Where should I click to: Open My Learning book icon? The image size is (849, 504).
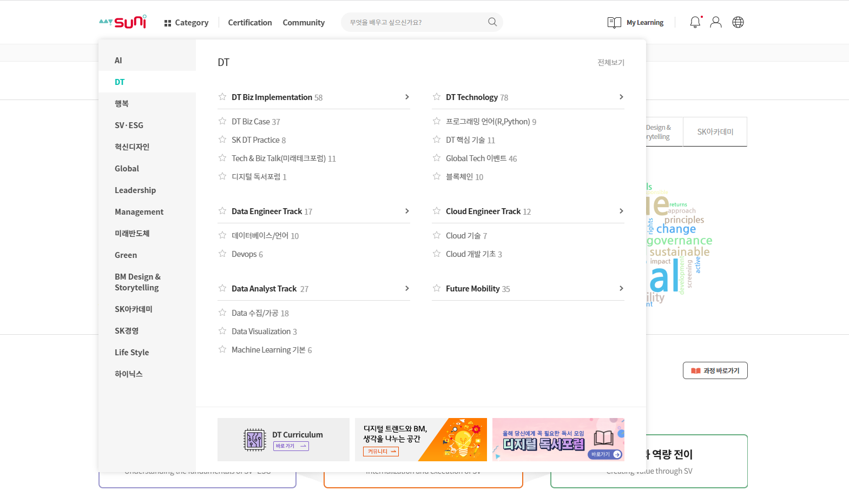(x=614, y=23)
